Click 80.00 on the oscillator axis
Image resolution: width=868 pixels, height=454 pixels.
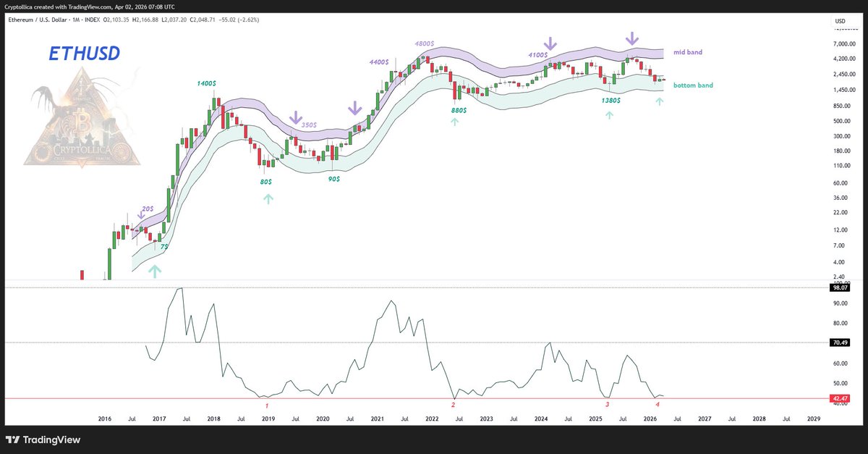(840, 324)
